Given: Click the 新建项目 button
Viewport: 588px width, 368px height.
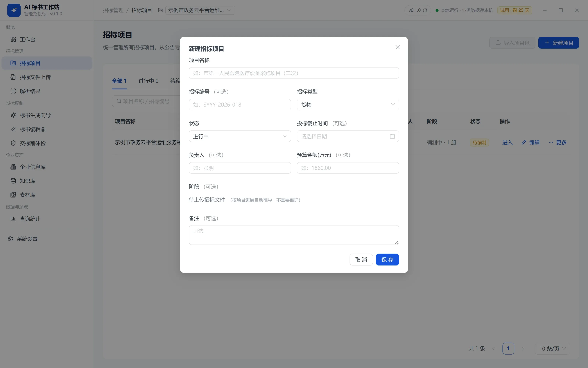Looking at the screenshot, I should (x=559, y=43).
